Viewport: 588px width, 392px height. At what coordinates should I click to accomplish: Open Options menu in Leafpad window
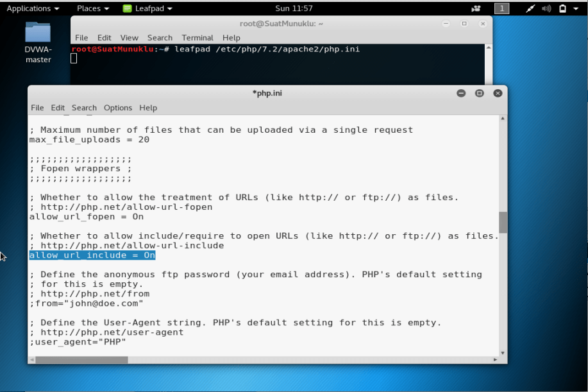(x=118, y=108)
